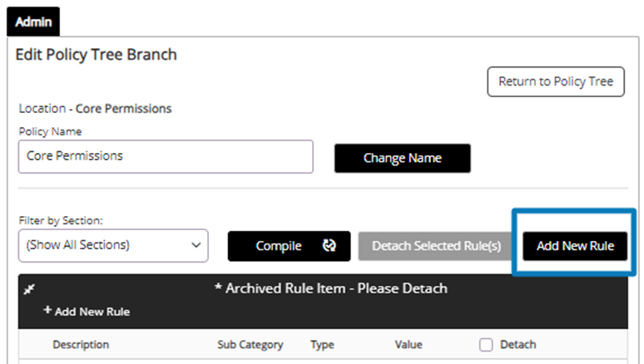Viewport: 644px width, 364px height.
Task: Select the Type column header
Action: (x=322, y=344)
